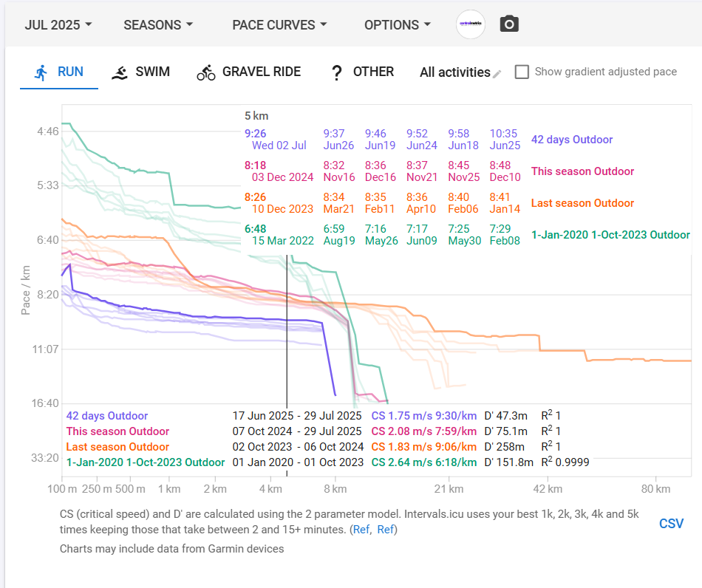Screen dimensions: 702x588
Task: Open the PACE CURVES dropdown
Action: (279, 24)
